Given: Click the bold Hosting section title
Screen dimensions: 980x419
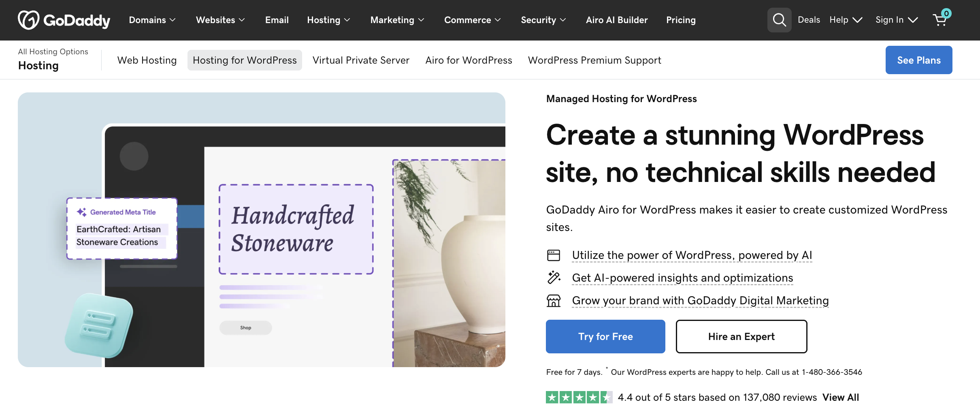Looking at the screenshot, I should (x=38, y=65).
